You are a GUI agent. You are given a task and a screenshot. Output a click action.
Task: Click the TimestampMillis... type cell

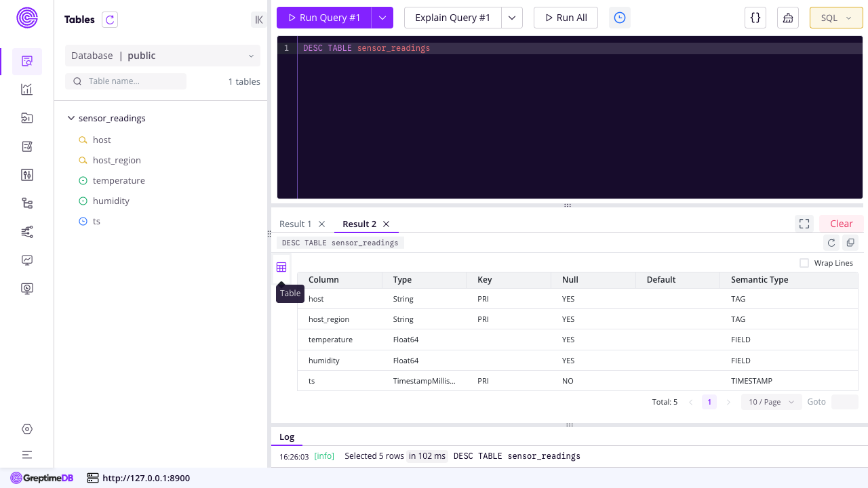(x=425, y=381)
